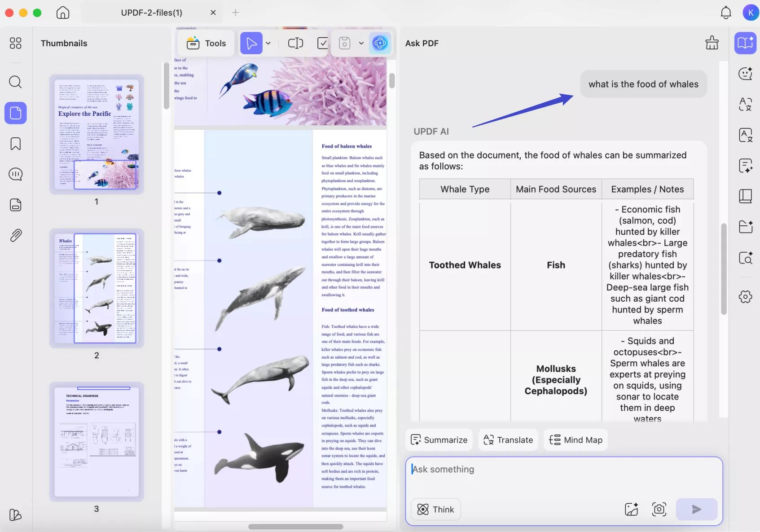This screenshot has height=532, width=760.
Task: Open the AI chat sparkle icon
Action: pyautogui.click(x=745, y=74)
